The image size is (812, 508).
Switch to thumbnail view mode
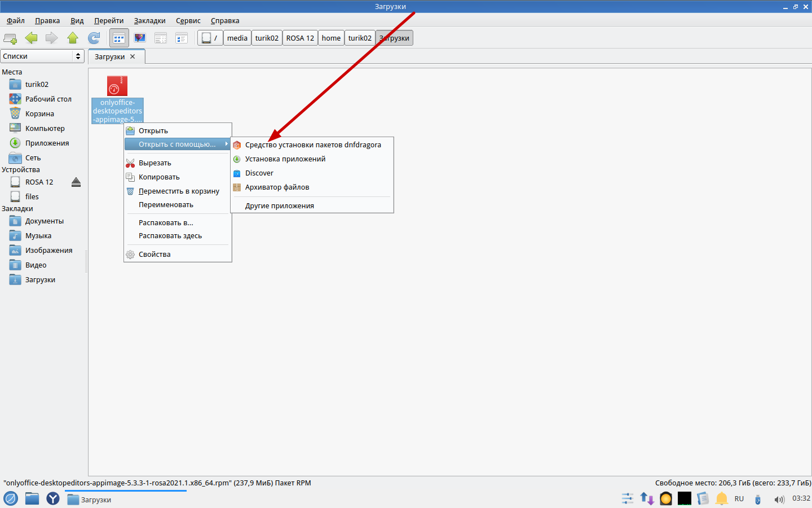pos(140,38)
